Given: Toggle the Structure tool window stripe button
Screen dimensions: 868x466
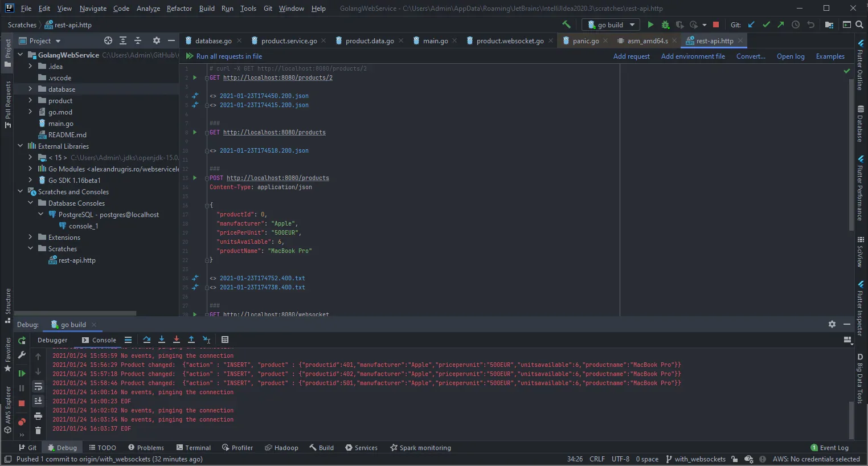Looking at the screenshot, I should click(7, 306).
